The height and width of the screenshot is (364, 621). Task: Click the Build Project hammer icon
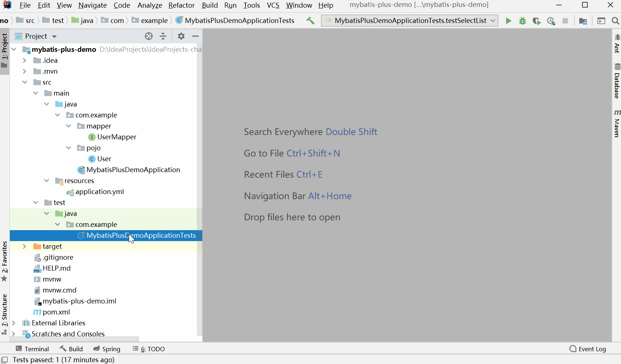pyautogui.click(x=310, y=21)
